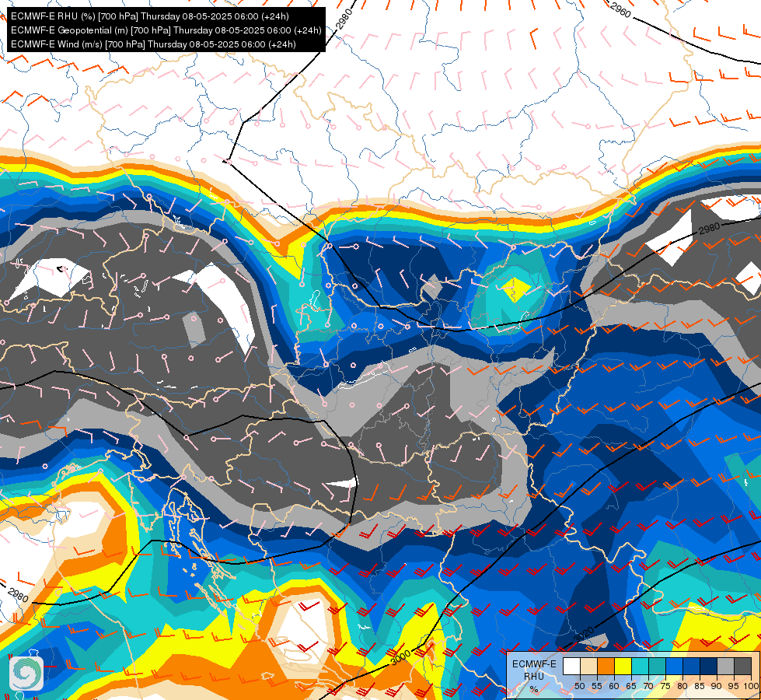Click the legend tick label 55

(x=597, y=687)
